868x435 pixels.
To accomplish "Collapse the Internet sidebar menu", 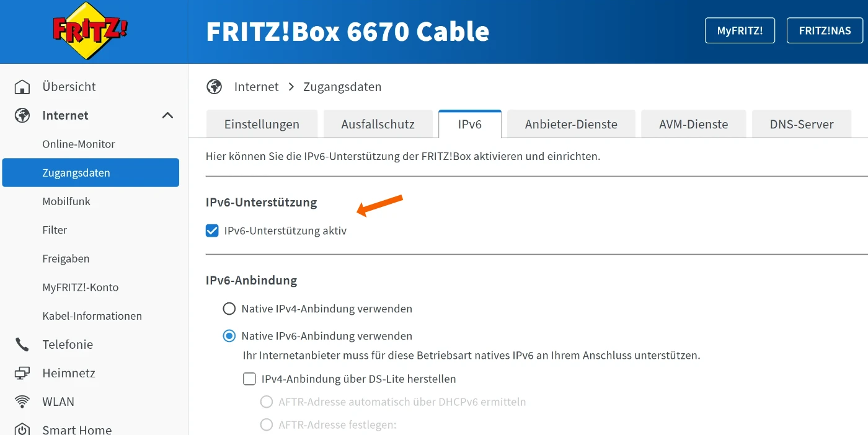I will 167,115.
